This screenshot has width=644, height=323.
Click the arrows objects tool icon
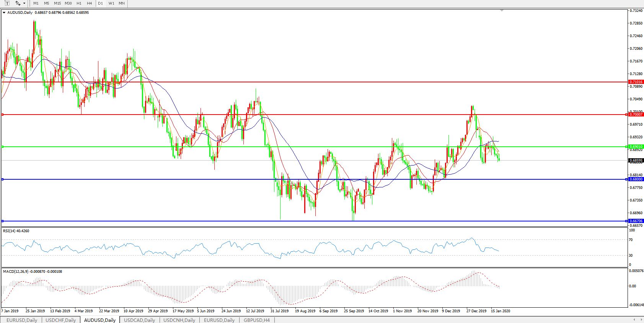click(18, 3)
